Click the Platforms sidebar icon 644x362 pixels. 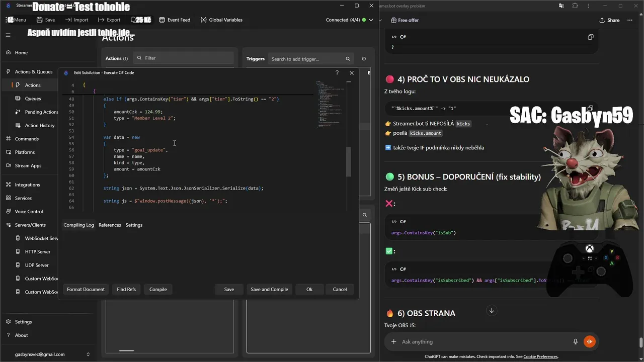point(9,152)
